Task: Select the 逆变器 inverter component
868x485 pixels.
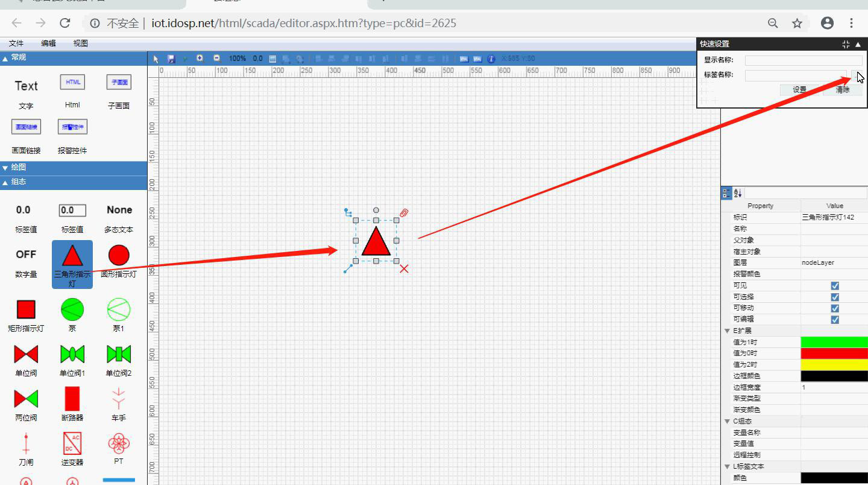Action: click(72, 443)
